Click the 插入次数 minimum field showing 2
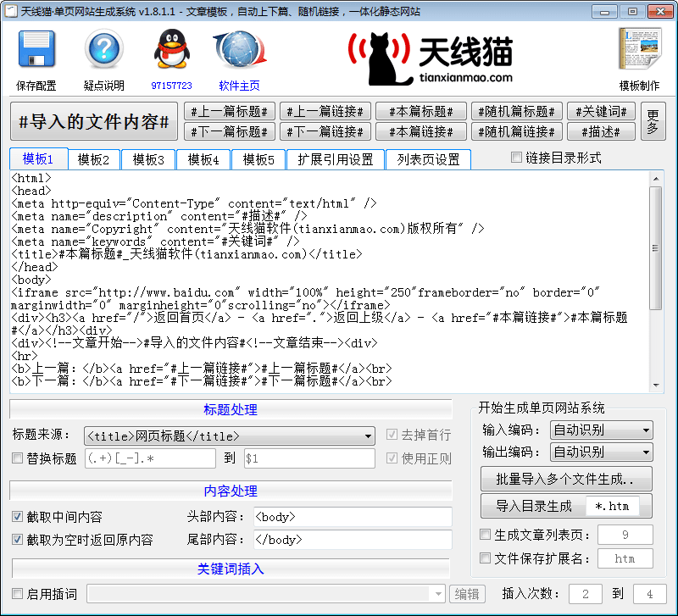Image resolution: width=678 pixels, height=616 pixels. click(586, 594)
